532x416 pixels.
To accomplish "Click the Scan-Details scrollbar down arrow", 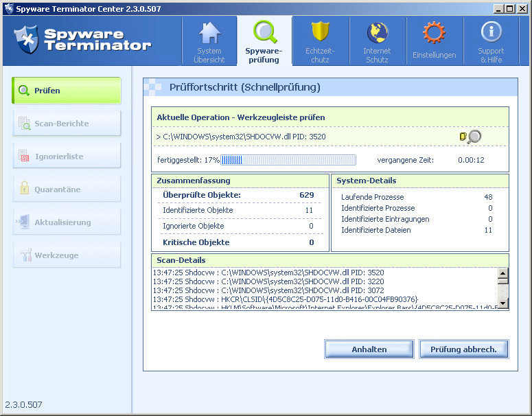I will (502, 303).
